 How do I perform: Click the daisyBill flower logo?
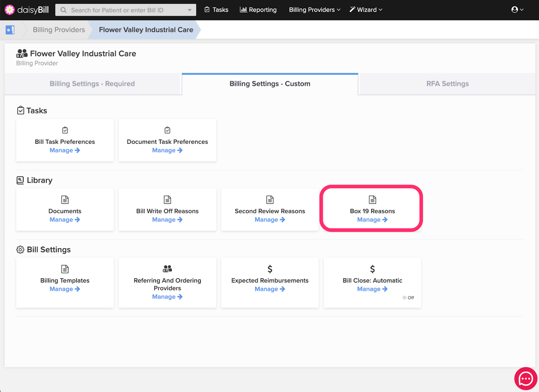(10, 10)
